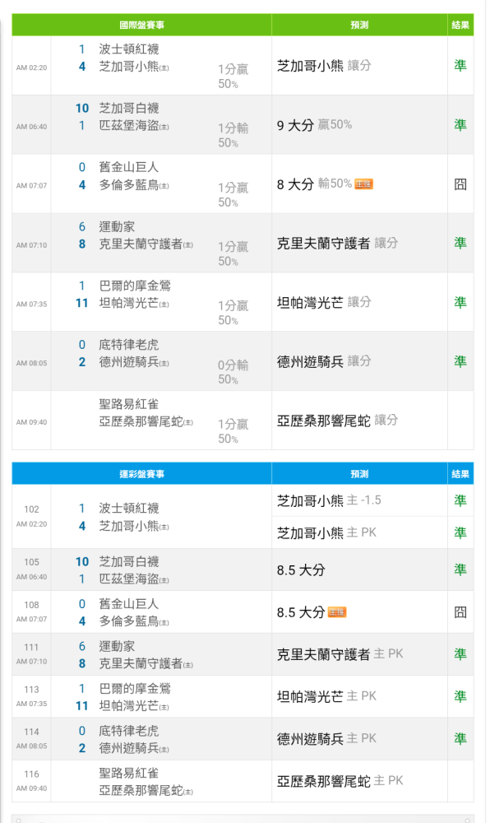Click the 國際盤賽事 table header

coord(141,25)
